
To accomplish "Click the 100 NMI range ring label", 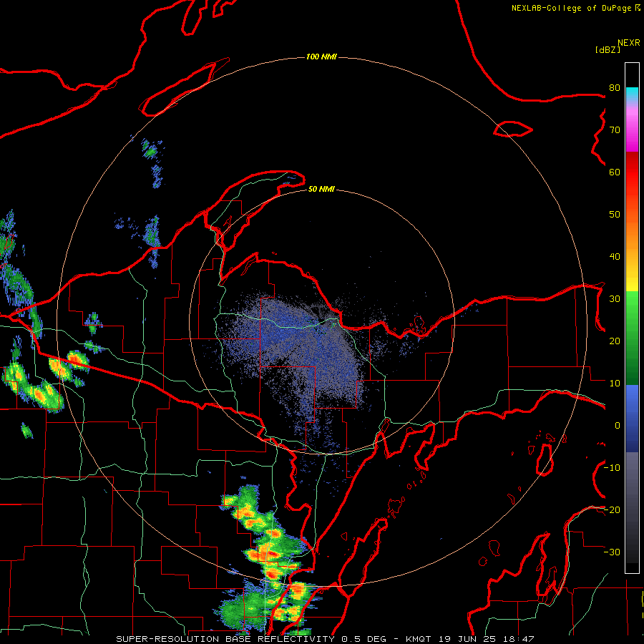I will coord(321,57).
